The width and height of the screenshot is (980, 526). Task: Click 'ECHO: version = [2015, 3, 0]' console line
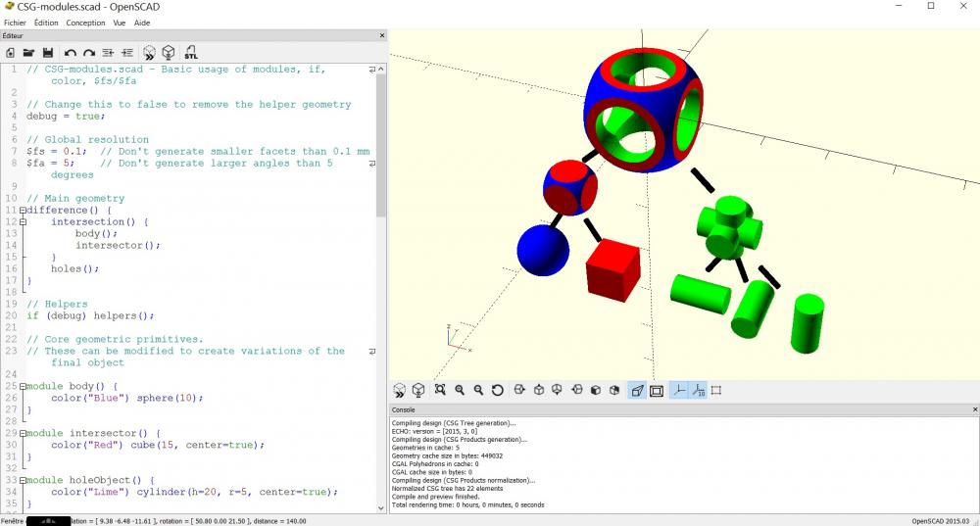434,431
